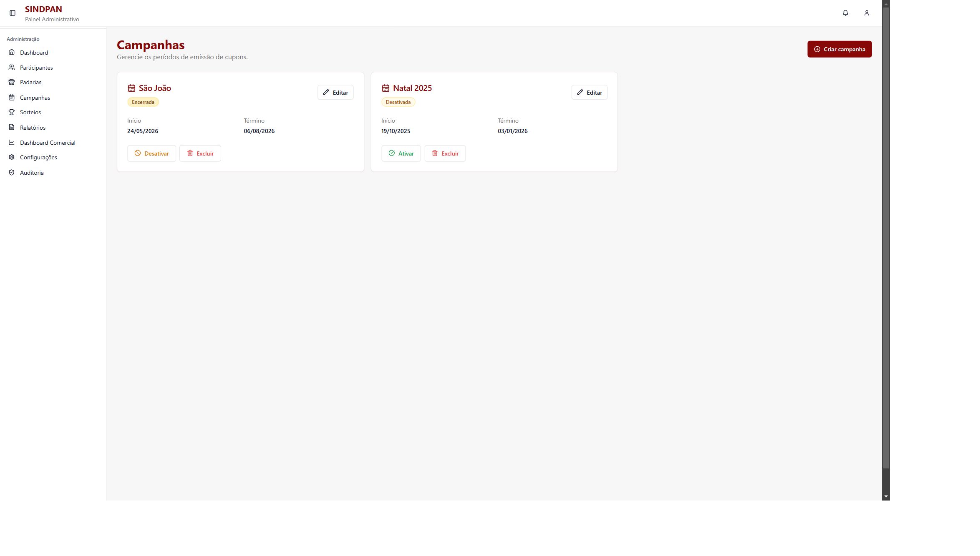Click the calendar icon beside Natal 2025
This screenshot has width=980, height=556.
[385, 88]
